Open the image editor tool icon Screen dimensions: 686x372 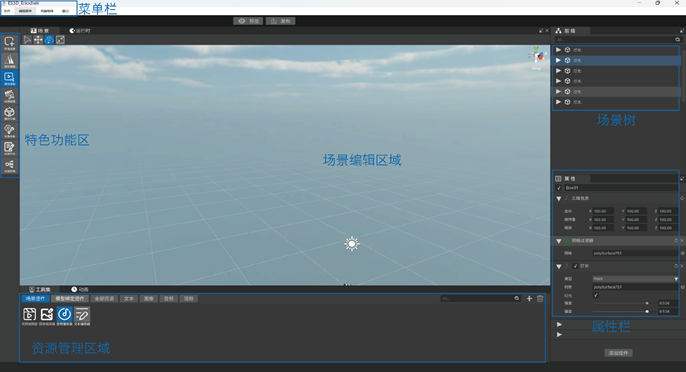[x=47, y=315]
